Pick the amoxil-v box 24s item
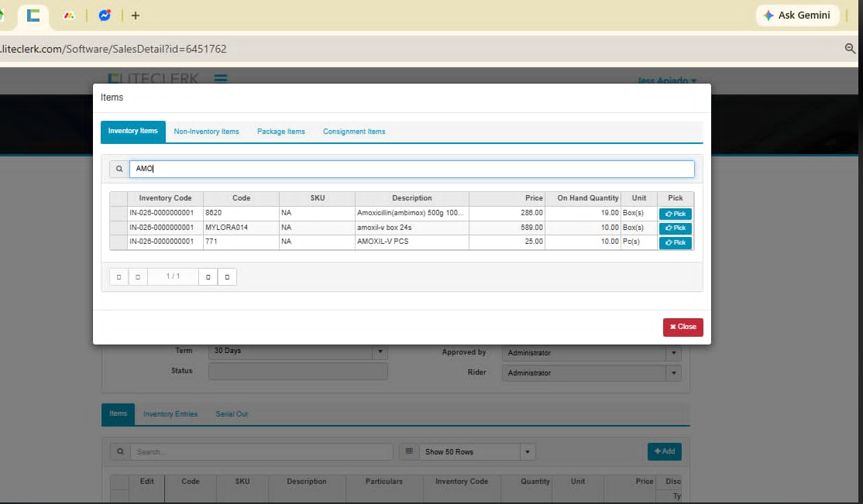863x504 pixels. tap(676, 228)
